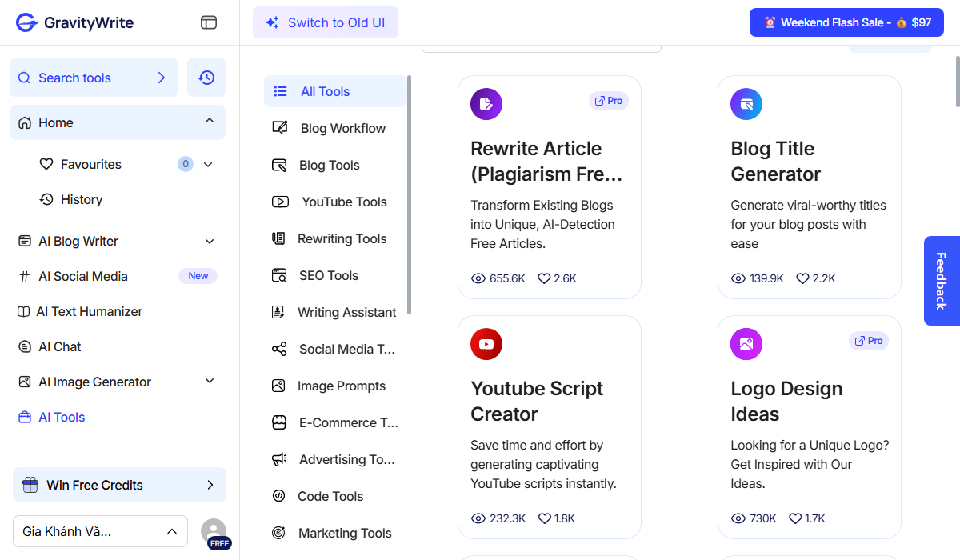Select the SEO Tools category
This screenshot has width=960, height=560.
328,275
